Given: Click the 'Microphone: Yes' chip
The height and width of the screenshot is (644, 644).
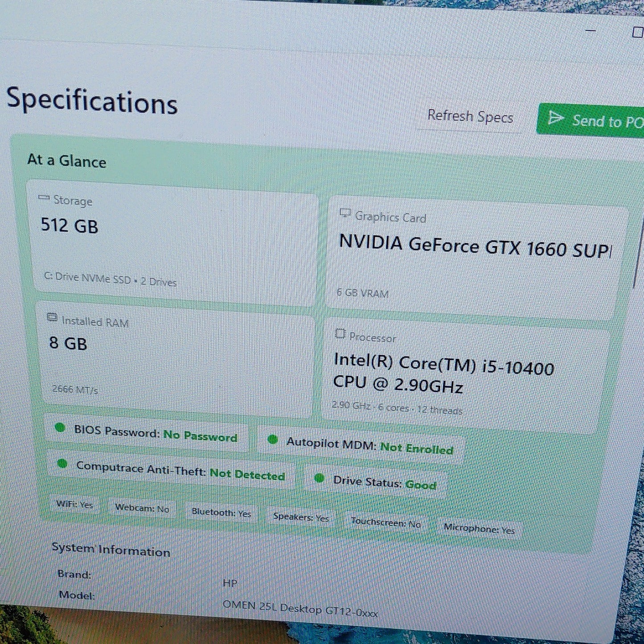Looking at the screenshot, I should 479,529.
